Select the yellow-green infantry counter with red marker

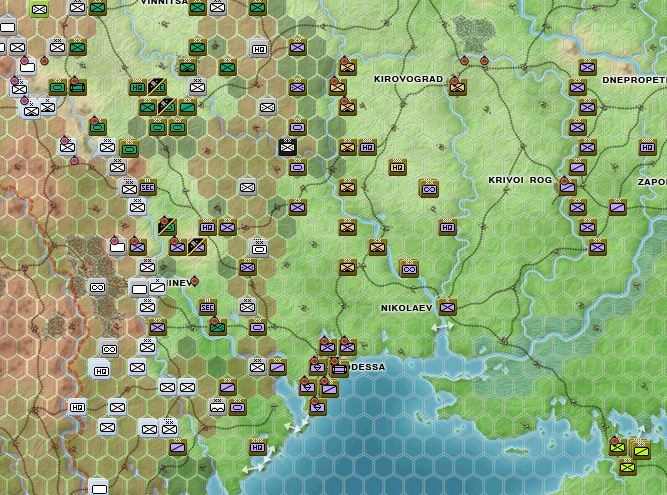[617, 447]
